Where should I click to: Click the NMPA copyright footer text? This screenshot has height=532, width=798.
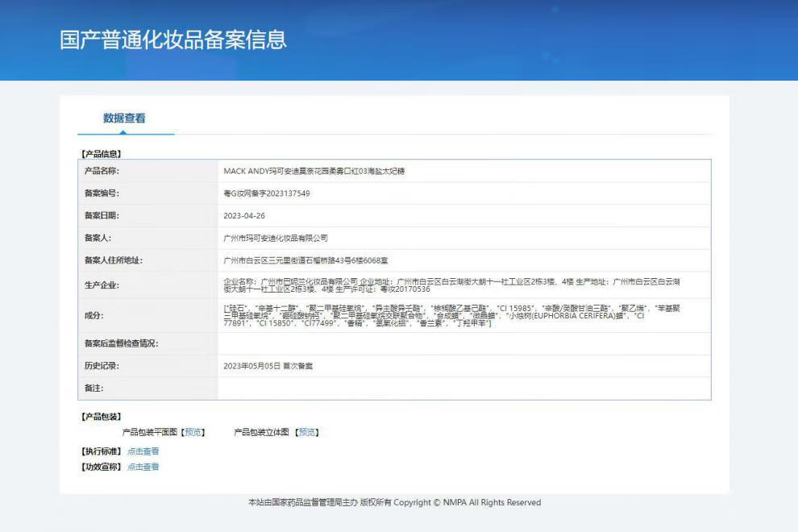(394, 502)
